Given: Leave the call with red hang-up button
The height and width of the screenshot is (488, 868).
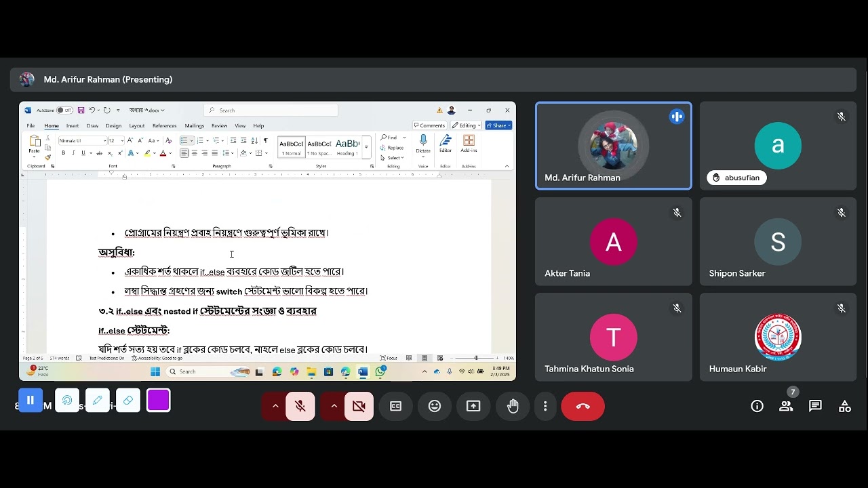Looking at the screenshot, I should (583, 406).
